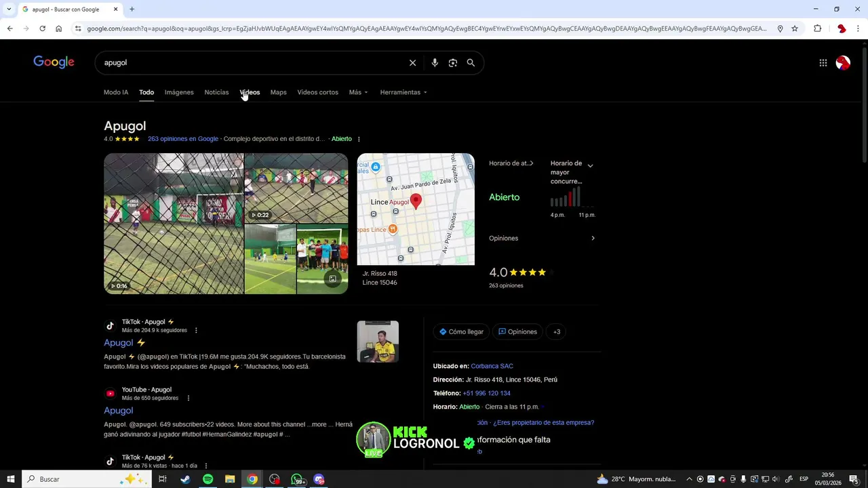The width and height of the screenshot is (868, 488).
Task: Show hidden system tray icons
Action: [x=689, y=479]
